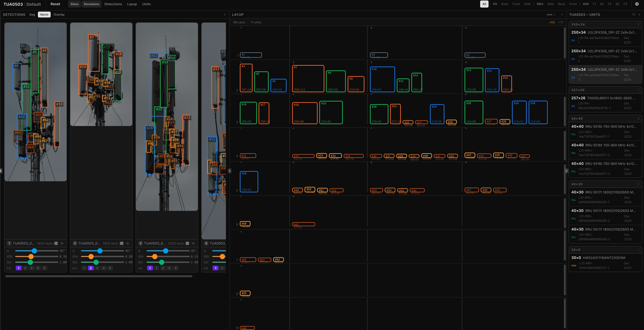Open settings sliders icon for image 3
This screenshot has width=644, height=330.
point(187,243)
